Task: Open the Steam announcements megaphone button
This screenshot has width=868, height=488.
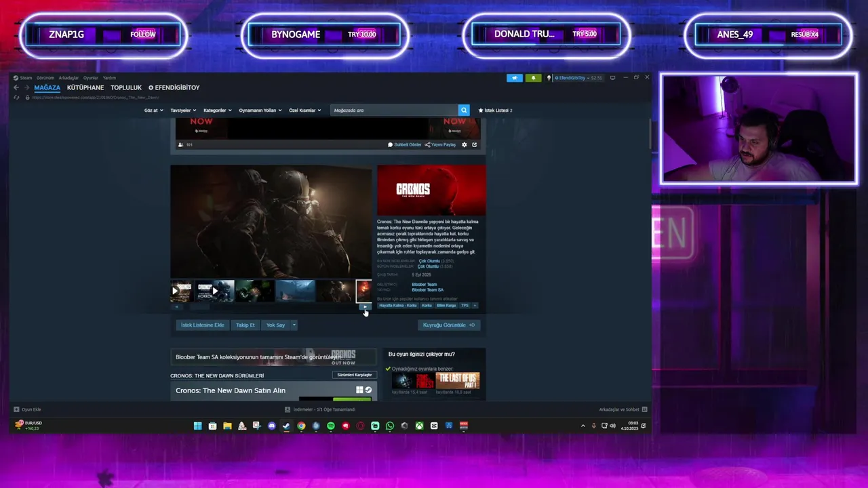Action: pos(515,78)
